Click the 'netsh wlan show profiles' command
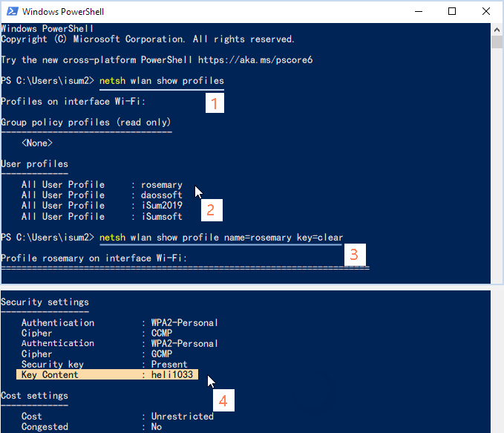Viewport: 504px width, 433px height. [x=162, y=81]
